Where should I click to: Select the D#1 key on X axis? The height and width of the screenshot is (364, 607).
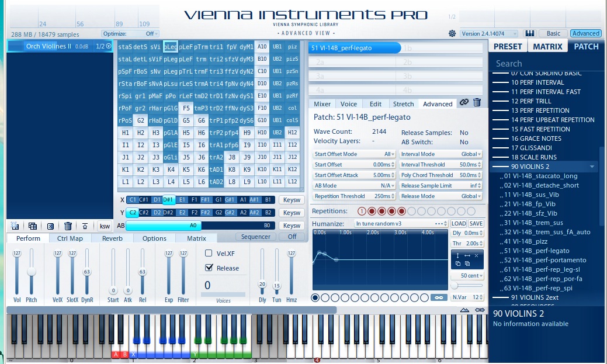tap(168, 200)
